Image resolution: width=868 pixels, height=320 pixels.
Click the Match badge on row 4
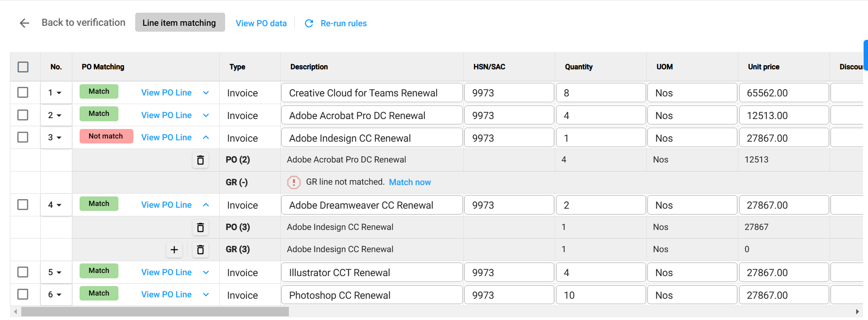coord(99,204)
